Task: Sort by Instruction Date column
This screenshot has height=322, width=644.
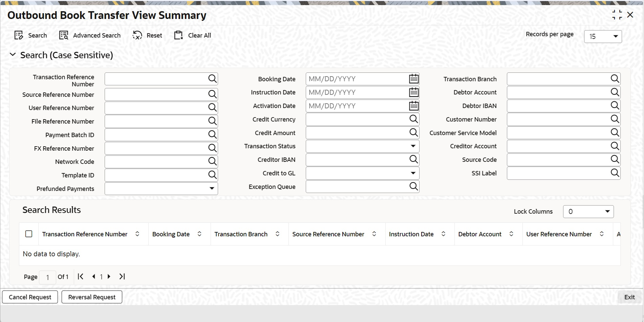Action: (443, 234)
